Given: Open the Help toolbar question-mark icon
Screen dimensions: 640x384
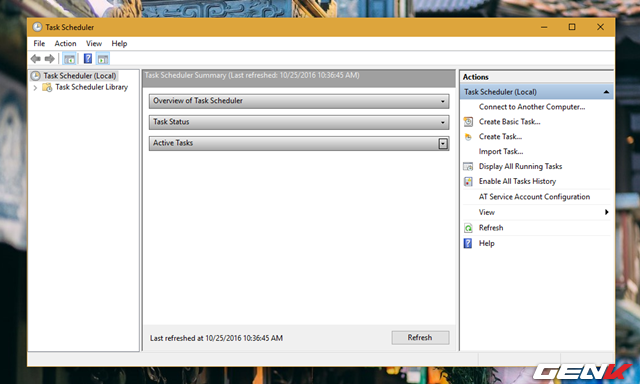Looking at the screenshot, I should tap(88, 59).
